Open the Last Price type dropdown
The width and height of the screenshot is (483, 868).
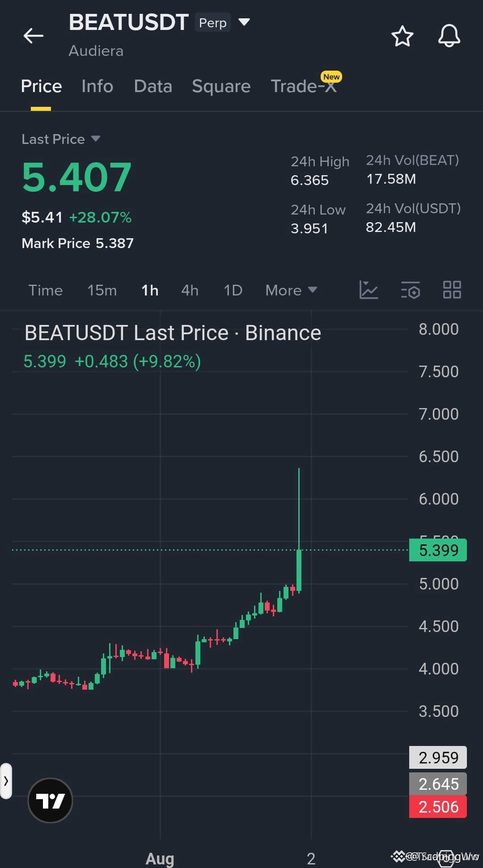95,139
